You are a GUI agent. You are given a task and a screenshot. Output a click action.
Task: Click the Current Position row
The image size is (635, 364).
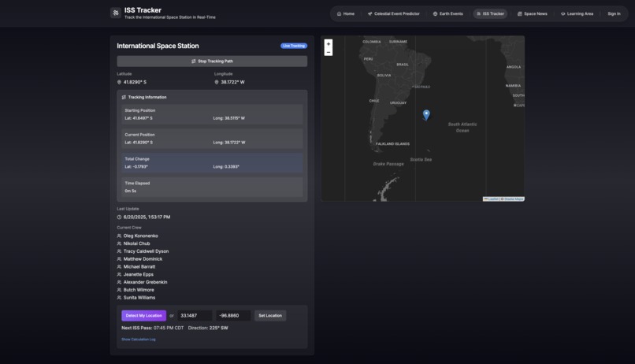[x=212, y=139]
